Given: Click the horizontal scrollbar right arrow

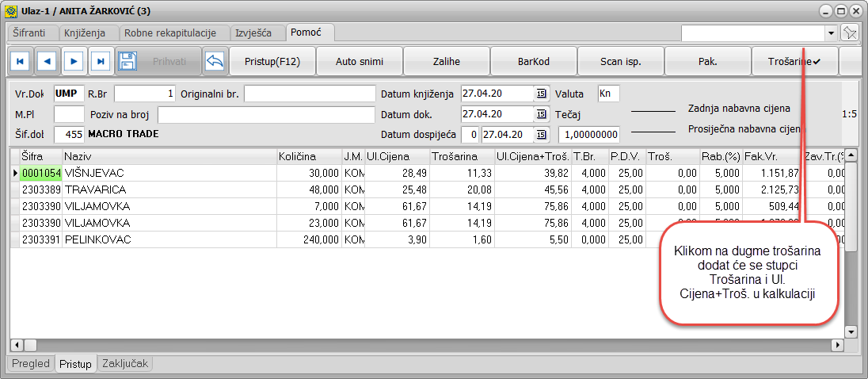Looking at the screenshot, I should [x=837, y=346].
